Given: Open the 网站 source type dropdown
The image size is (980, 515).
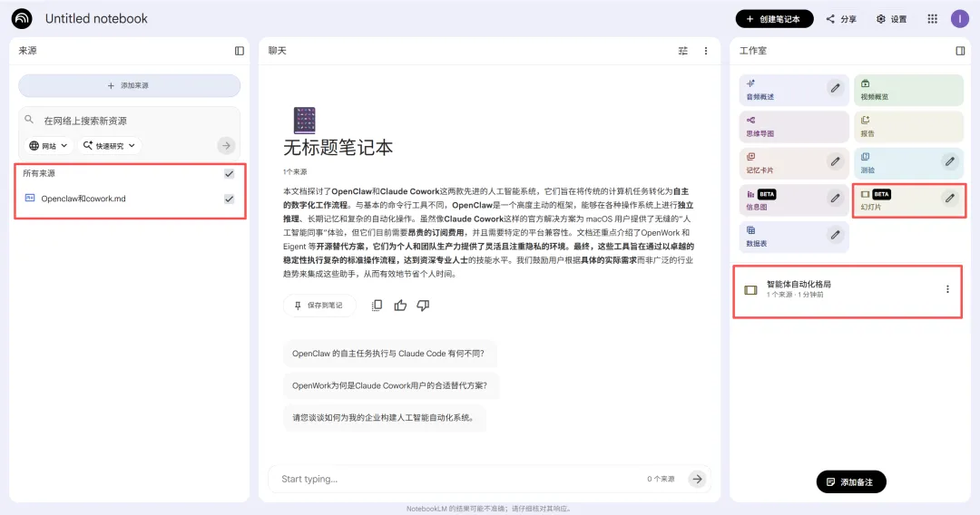Looking at the screenshot, I should pyautogui.click(x=48, y=145).
